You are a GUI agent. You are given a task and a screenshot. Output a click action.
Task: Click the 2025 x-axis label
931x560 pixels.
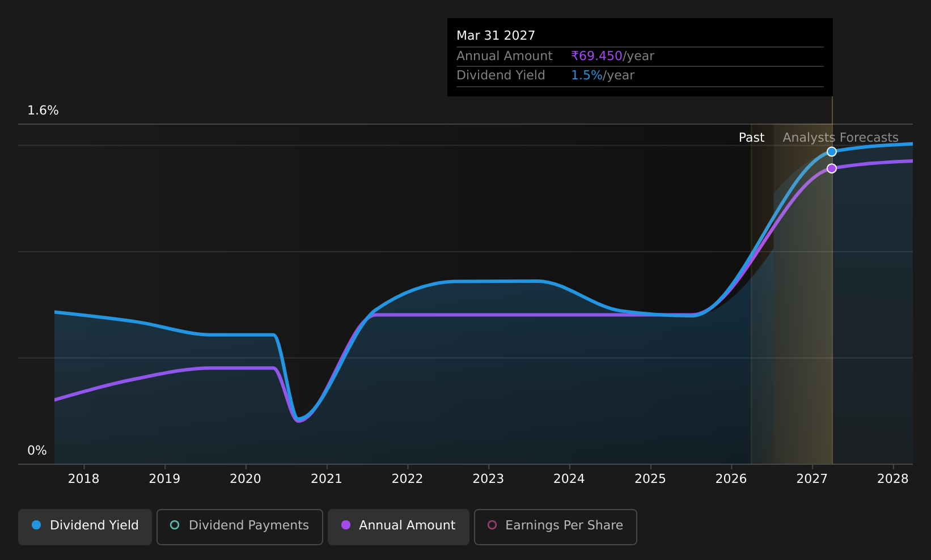pos(650,479)
